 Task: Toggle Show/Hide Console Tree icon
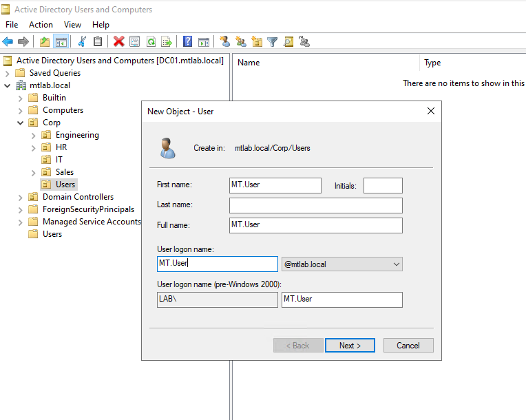[61, 42]
